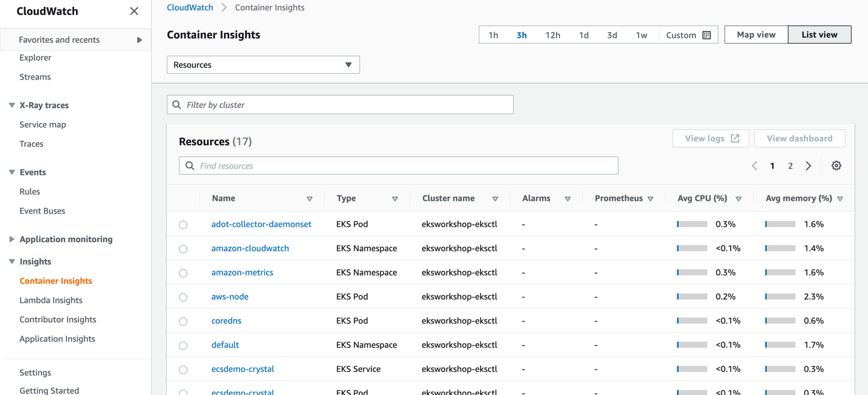Click the previous page arrow

tap(754, 165)
